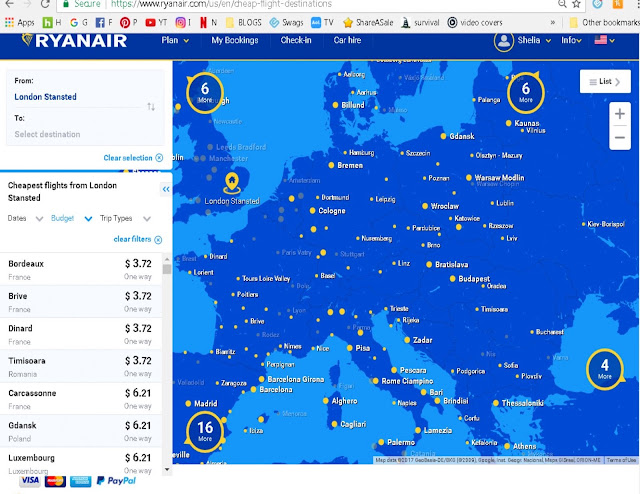Viewport: 640px width, 494px height.
Task: Click the Palermo airport marker
Action: [381, 442]
